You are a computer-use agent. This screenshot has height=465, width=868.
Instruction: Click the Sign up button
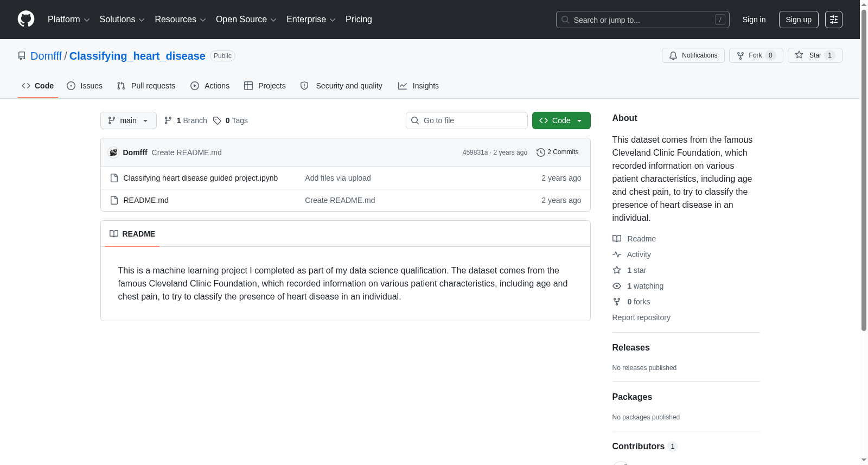(799, 20)
